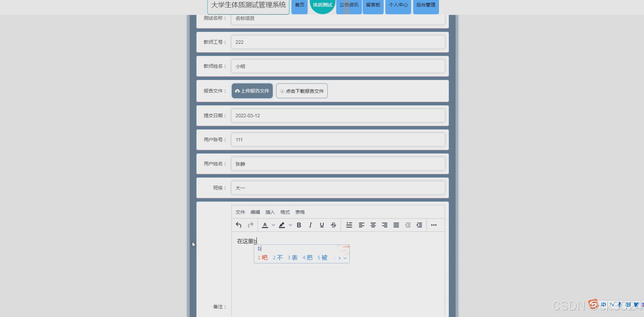
Task: Click the 点击下载报告文件 button
Action: (302, 91)
